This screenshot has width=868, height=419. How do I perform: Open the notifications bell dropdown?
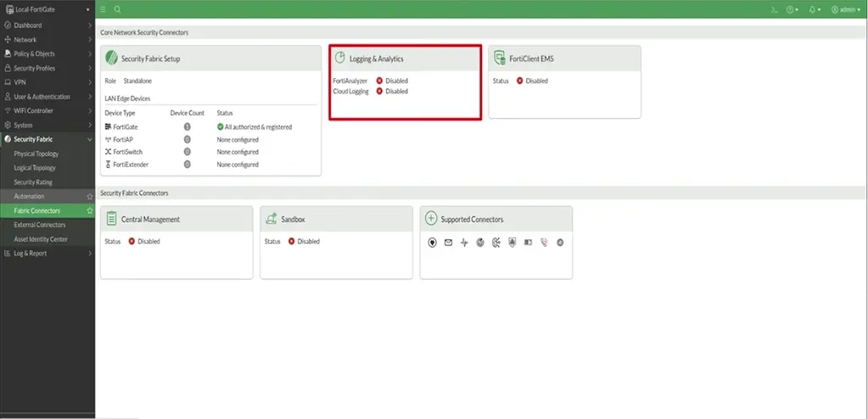(815, 9)
